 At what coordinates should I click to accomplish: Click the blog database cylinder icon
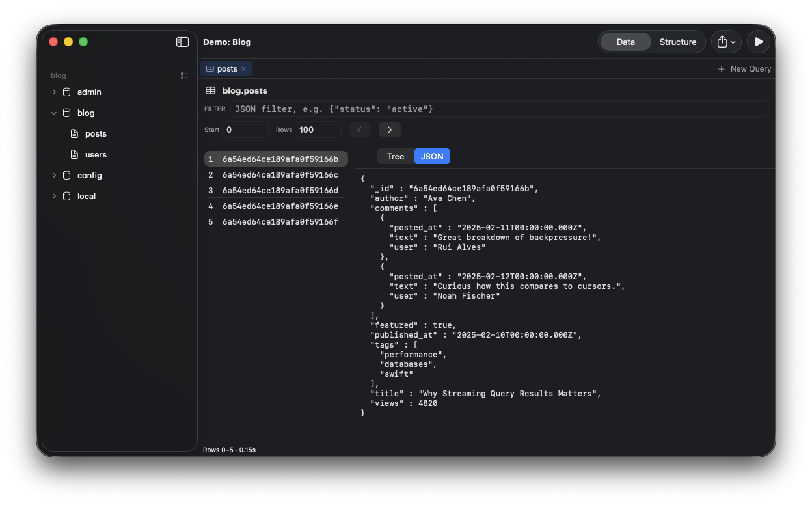pyautogui.click(x=66, y=113)
